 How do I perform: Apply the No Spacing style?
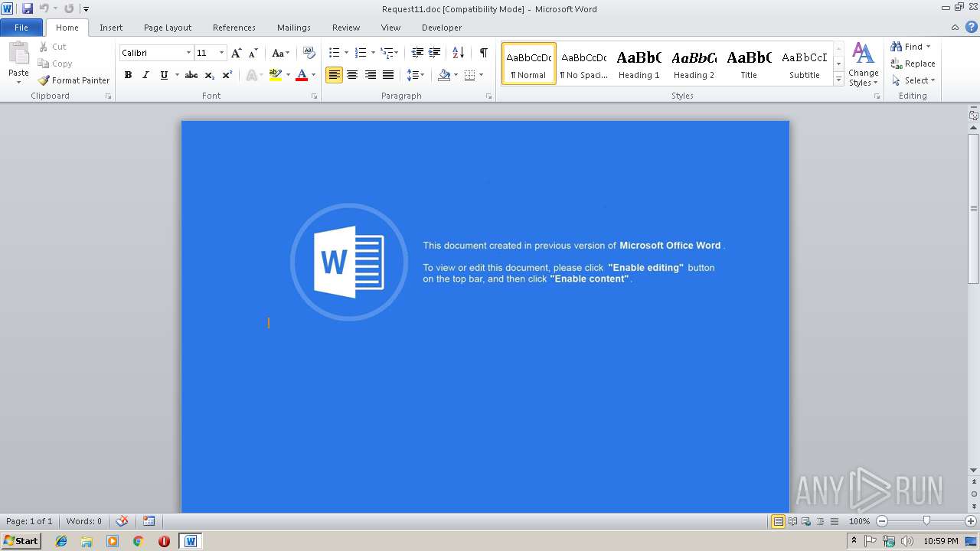click(x=583, y=64)
